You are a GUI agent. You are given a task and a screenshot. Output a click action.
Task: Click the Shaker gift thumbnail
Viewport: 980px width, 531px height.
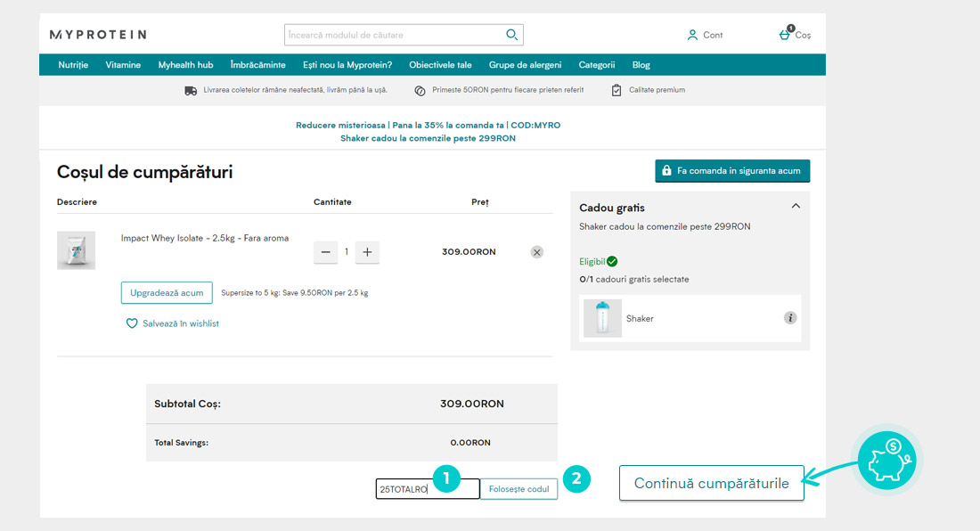(602, 319)
